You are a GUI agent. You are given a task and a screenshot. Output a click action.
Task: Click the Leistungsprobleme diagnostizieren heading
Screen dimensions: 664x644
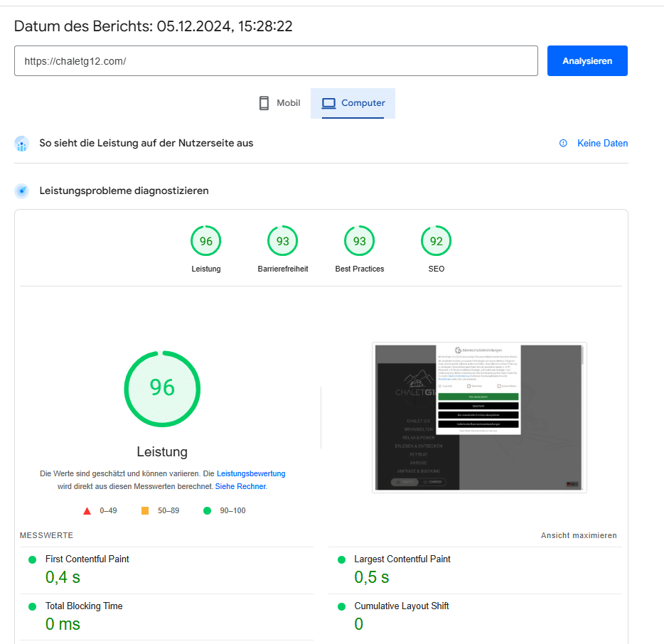coord(124,190)
